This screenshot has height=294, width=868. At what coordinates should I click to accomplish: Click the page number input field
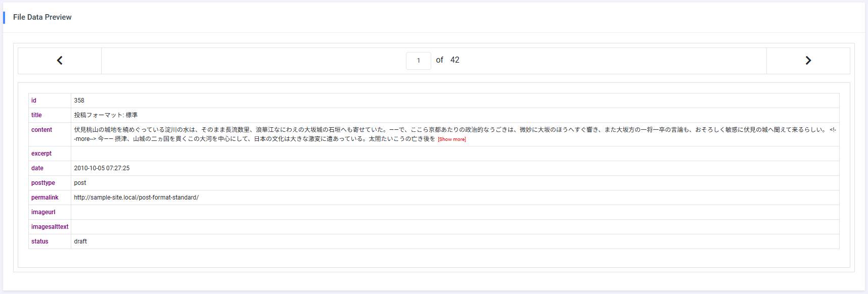tap(418, 61)
